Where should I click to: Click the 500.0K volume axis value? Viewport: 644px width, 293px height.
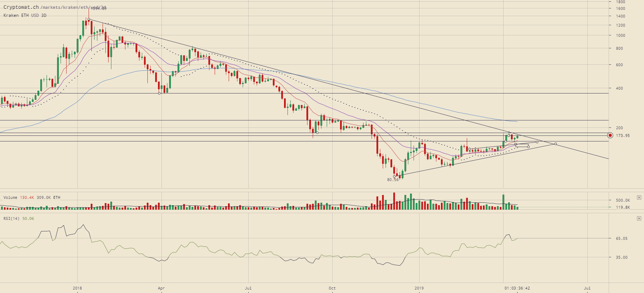pyautogui.click(x=623, y=200)
